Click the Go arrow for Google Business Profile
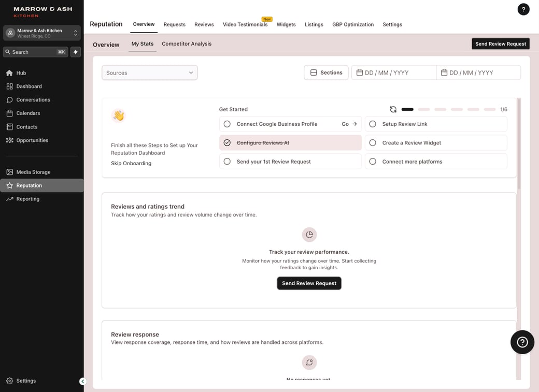 point(349,124)
